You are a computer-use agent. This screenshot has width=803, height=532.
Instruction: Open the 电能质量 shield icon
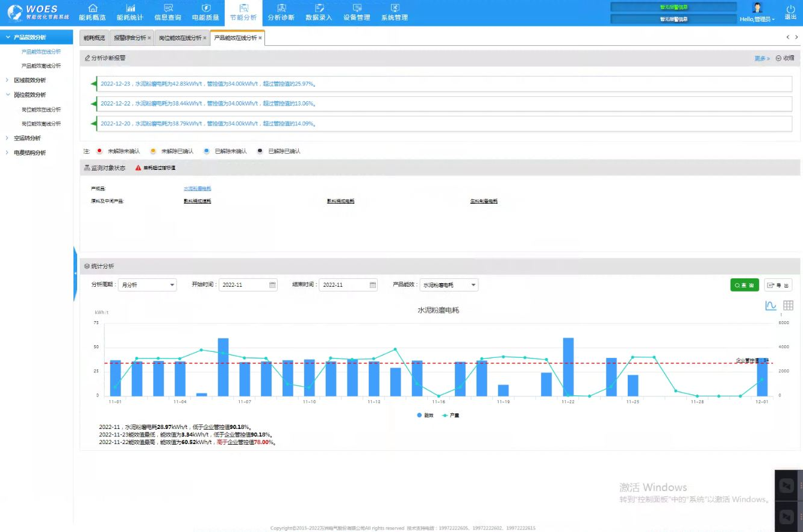point(205,8)
